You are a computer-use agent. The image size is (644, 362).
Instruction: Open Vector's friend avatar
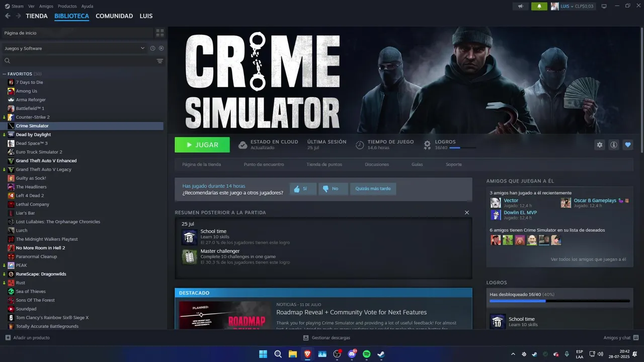coord(496,203)
